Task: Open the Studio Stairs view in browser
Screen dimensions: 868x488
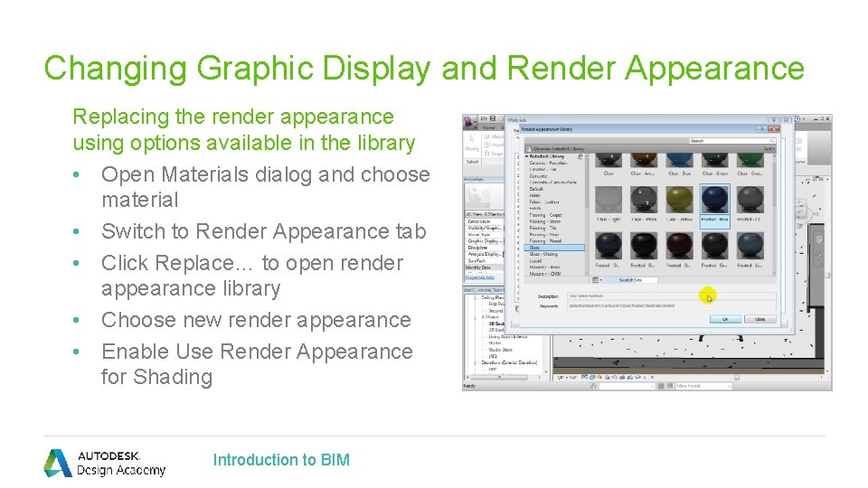Action: (500, 350)
